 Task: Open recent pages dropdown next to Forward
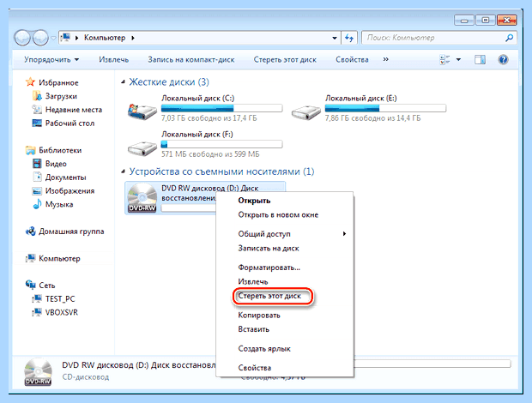53,38
